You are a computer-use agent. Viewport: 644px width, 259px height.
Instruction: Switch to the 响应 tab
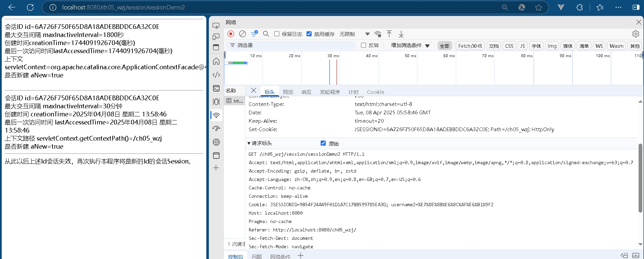pos(306,92)
